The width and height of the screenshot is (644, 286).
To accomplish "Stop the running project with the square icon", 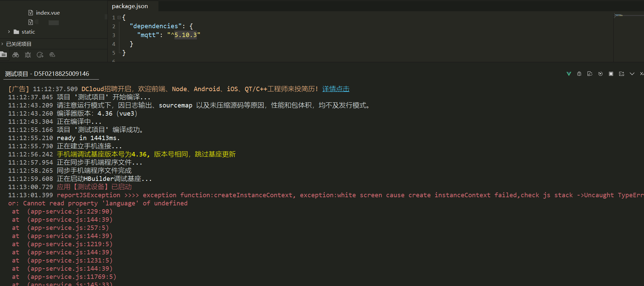I will click(x=611, y=74).
